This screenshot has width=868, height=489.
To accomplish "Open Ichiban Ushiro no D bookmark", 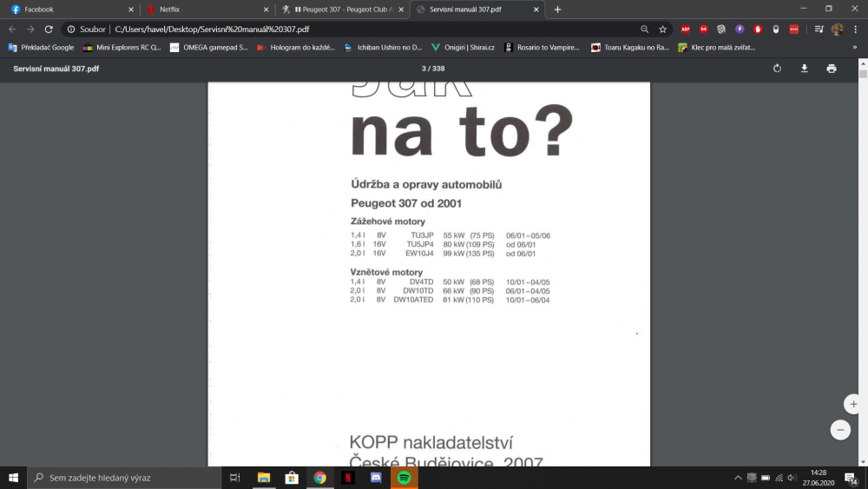I will coord(383,48).
